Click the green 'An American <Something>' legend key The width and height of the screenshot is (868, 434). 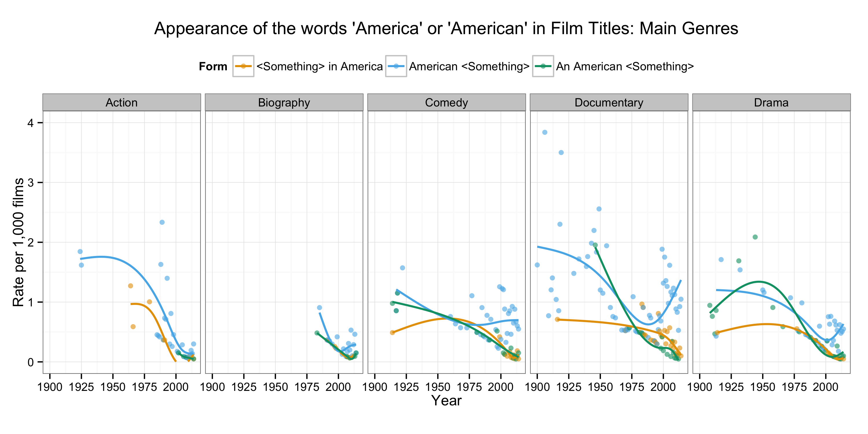(x=543, y=66)
